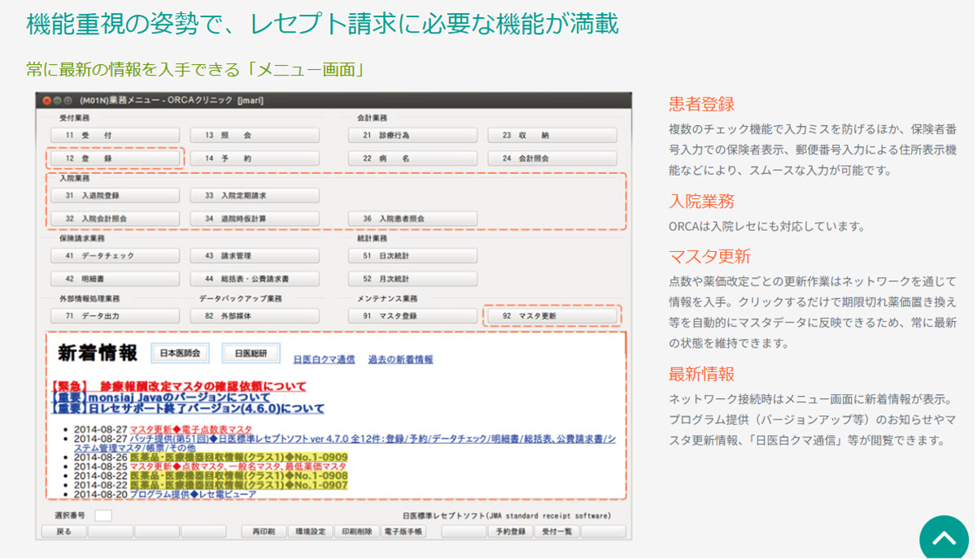Follow the 過去の新着情報 link
Image resolution: width=977 pixels, height=560 pixels.
click(400, 359)
